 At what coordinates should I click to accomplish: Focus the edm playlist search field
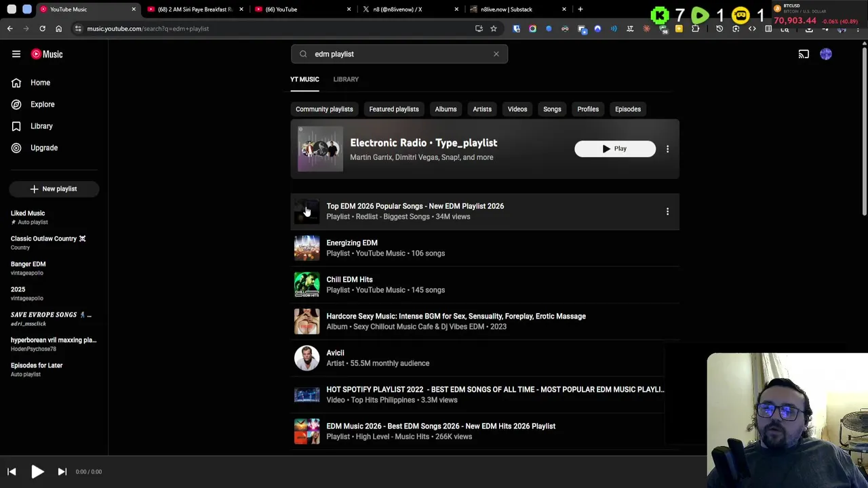[399, 54]
